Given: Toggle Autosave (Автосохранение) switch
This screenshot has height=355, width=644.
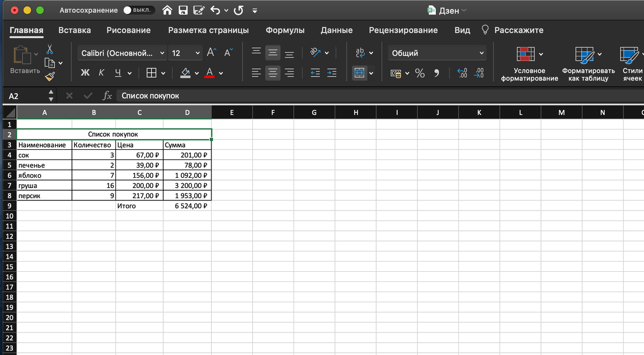Looking at the screenshot, I should (138, 10).
